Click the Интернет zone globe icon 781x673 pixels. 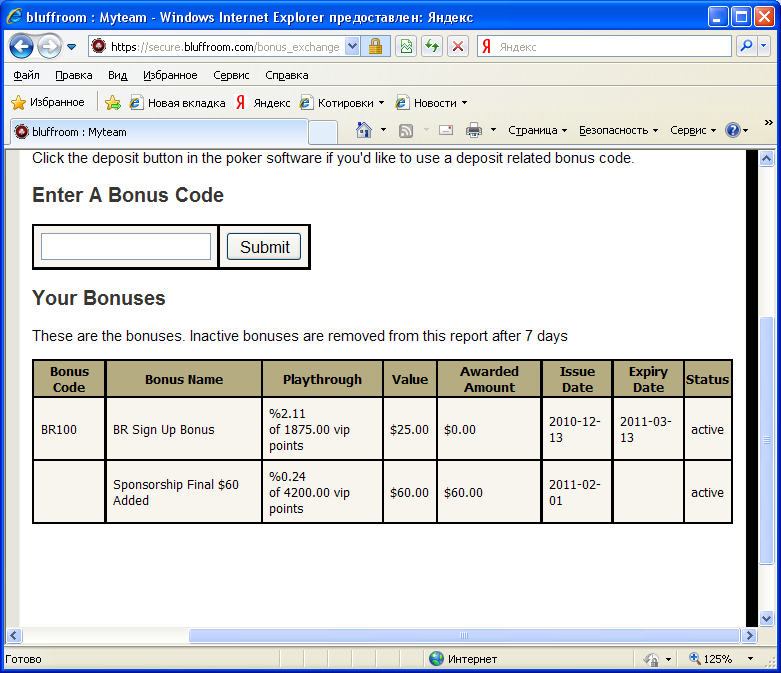pos(436,659)
